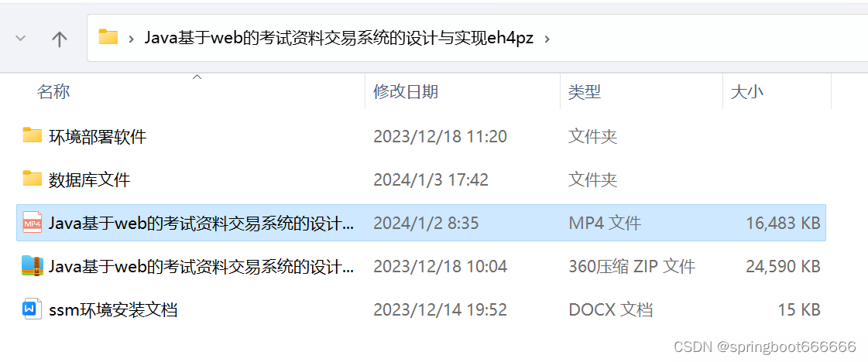Click the Up one level arrow

click(x=59, y=38)
